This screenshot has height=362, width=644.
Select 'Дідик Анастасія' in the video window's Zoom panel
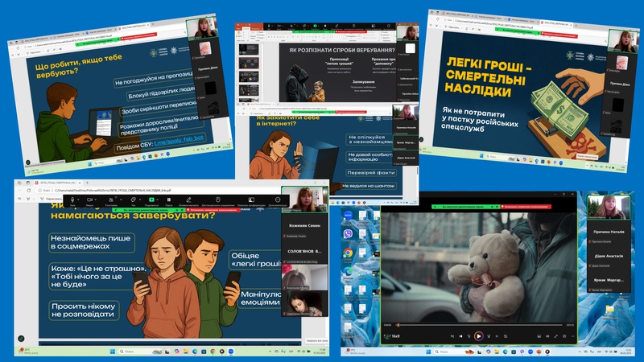click(609, 256)
